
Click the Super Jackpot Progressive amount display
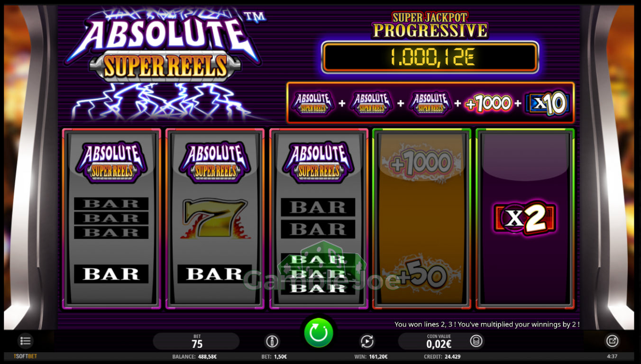click(x=430, y=57)
